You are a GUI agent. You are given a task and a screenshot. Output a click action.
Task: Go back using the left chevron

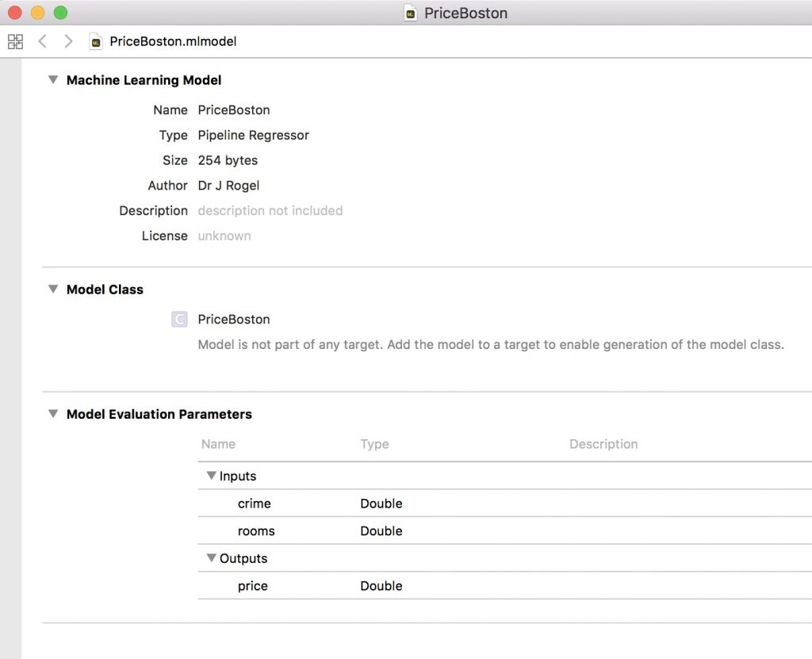(43, 41)
